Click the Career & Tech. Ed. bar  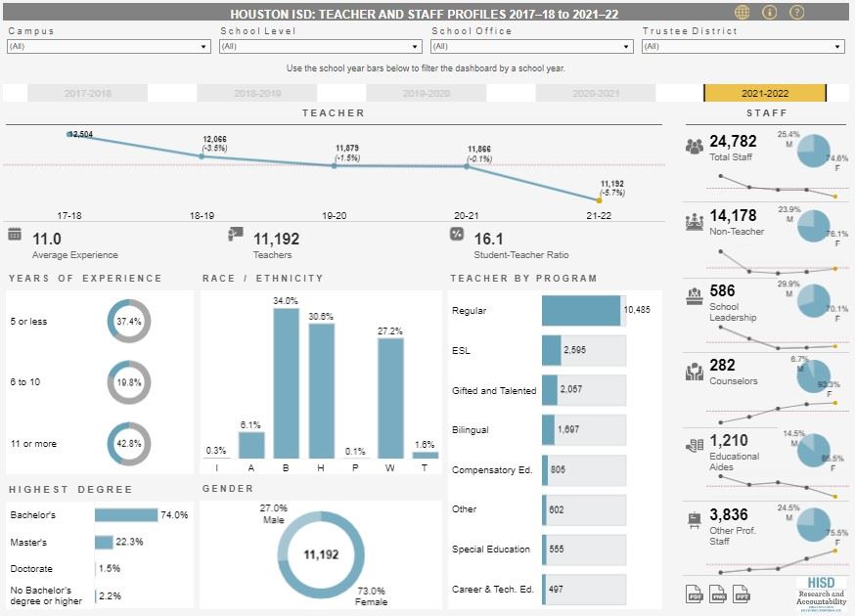click(x=544, y=590)
